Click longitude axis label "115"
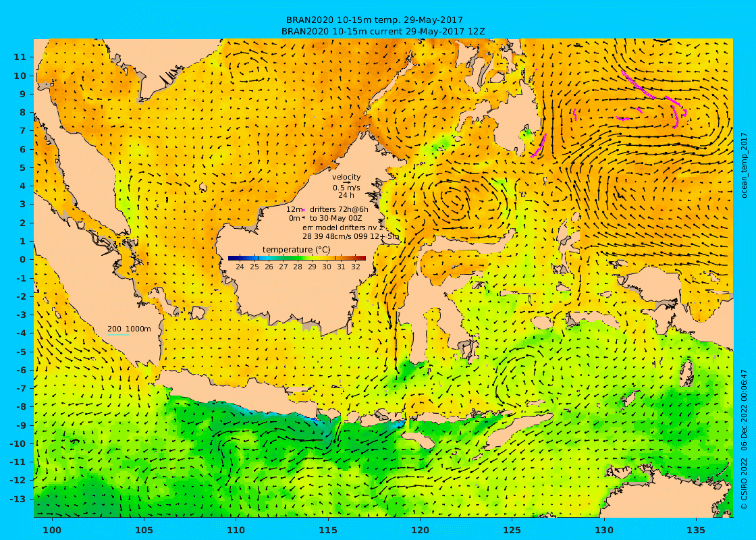Screen dimensions: 756x540 click(328, 531)
